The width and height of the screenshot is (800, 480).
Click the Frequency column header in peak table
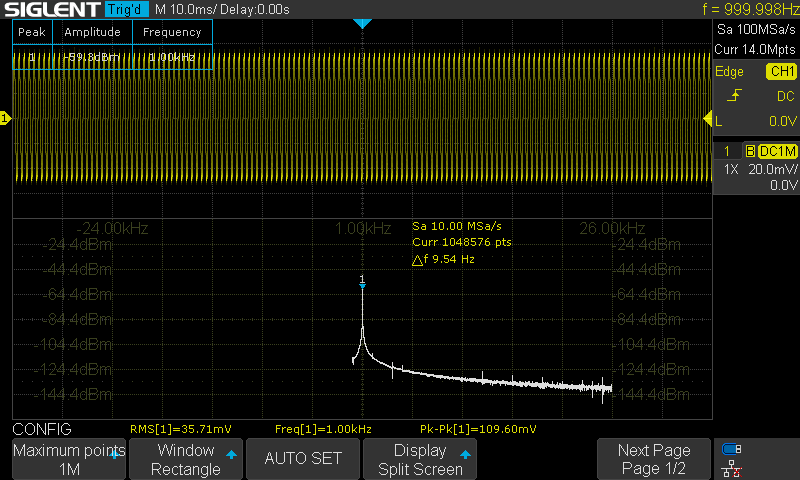(172, 32)
